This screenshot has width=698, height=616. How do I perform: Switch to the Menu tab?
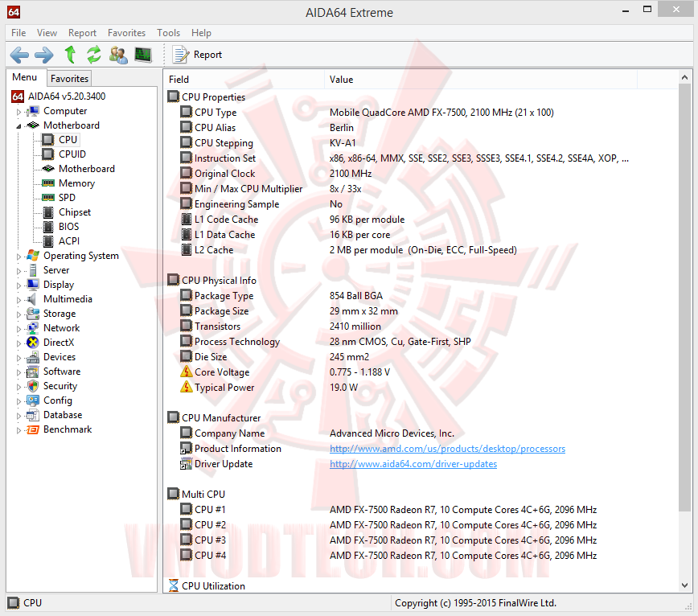[x=25, y=77]
